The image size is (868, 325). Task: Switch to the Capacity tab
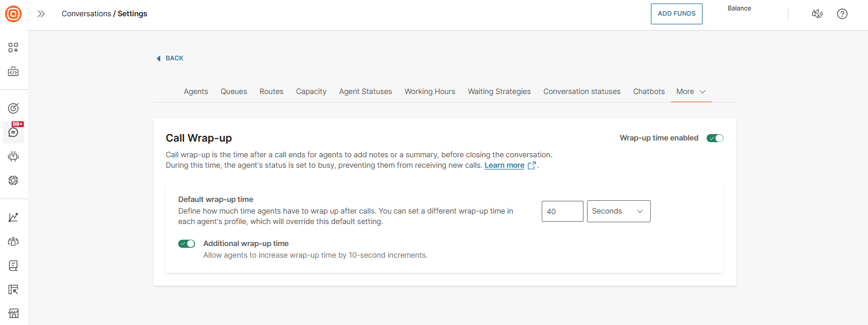pyautogui.click(x=311, y=92)
